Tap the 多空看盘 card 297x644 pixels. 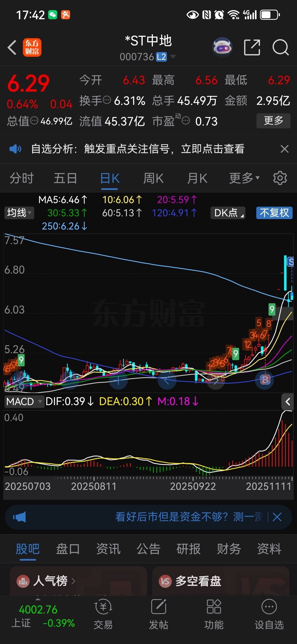tap(221, 581)
